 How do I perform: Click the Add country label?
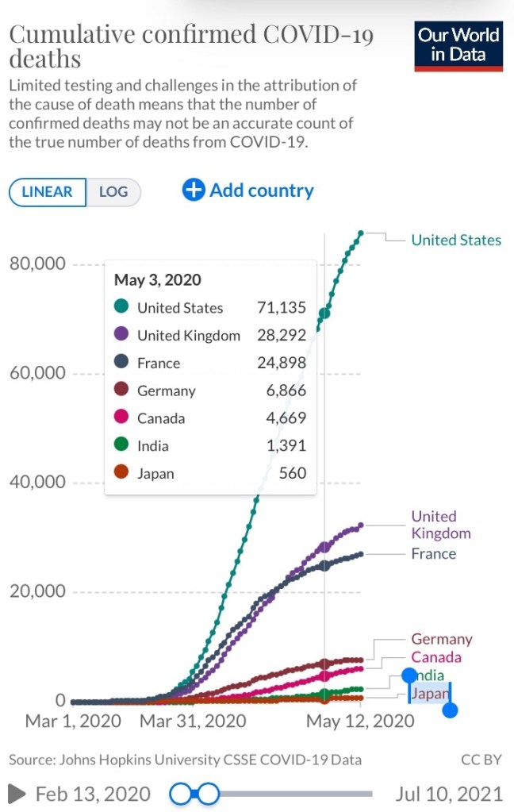[261, 190]
